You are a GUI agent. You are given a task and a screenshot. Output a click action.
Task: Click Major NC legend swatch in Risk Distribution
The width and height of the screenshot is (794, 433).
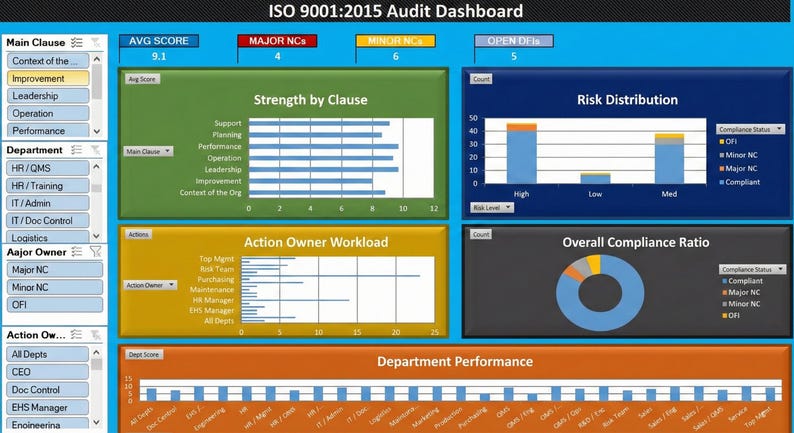pyautogui.click(x=722, y=169)
